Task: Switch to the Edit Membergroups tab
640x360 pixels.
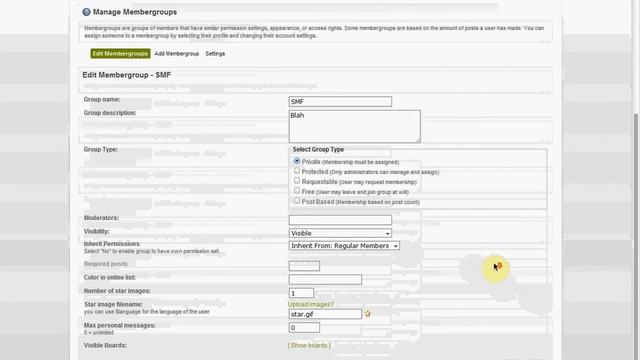Action: tap(120, 53)
